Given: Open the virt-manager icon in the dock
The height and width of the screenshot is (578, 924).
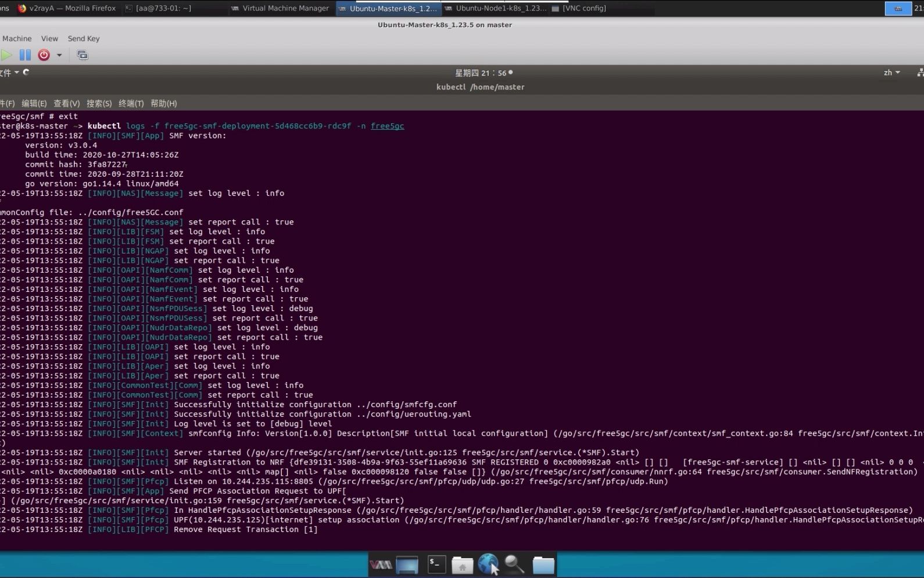Looking at the screenshot, I should 381,565.
